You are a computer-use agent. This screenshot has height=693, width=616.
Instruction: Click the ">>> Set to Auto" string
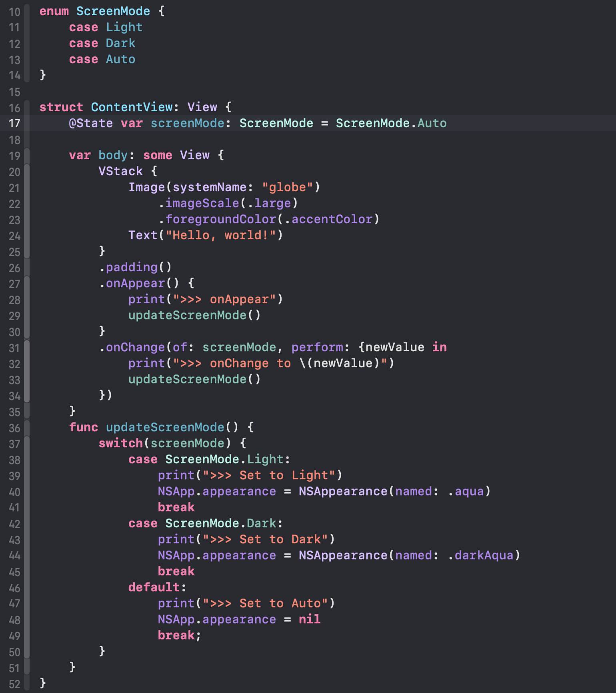(x=265, y=603)
